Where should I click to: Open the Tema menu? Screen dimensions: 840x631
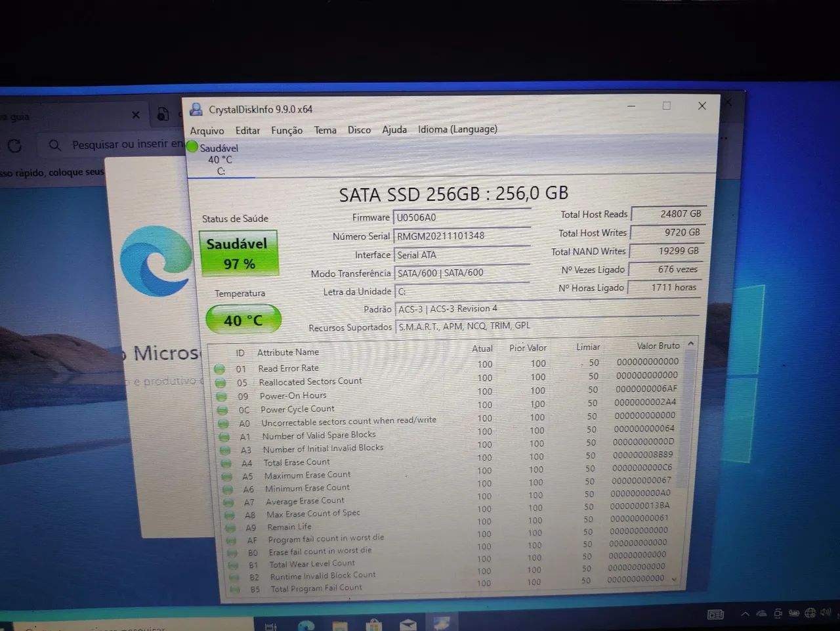[x=325, y=130]
